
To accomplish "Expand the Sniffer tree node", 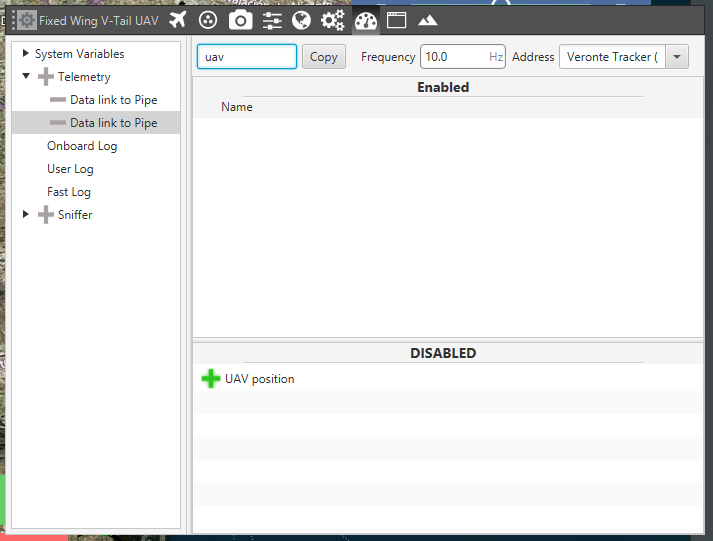I will click(x=25, y=214).
